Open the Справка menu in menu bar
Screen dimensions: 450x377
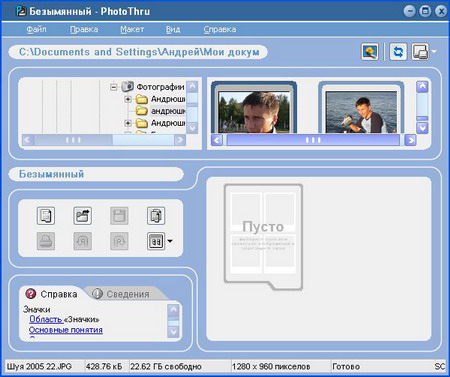pos(220,29)
